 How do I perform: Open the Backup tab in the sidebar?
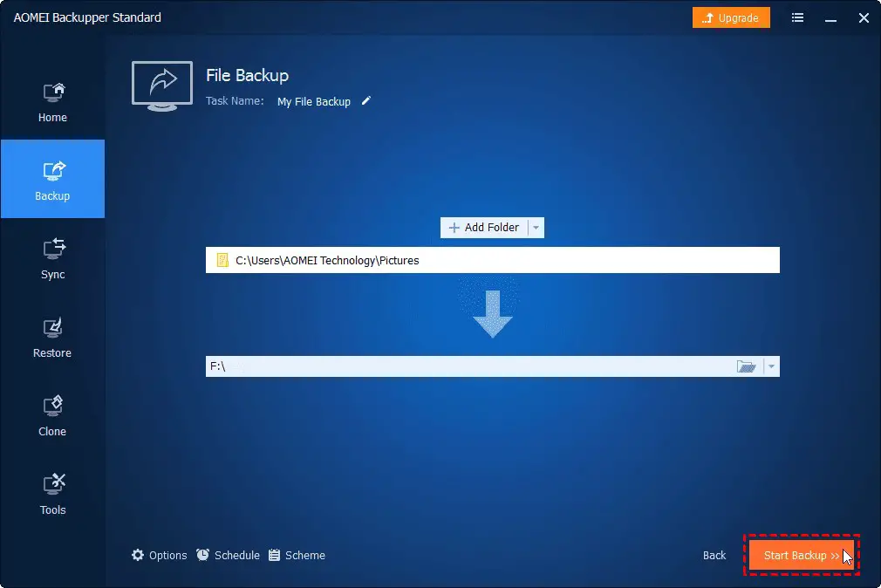[52, 179]
